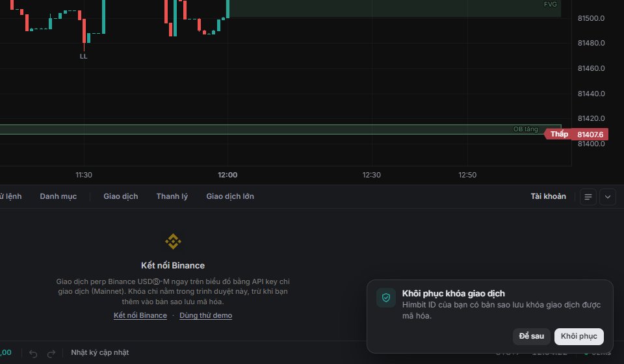
Task: Collapse the bottom panel with chevron
Action: pos(608,197)
